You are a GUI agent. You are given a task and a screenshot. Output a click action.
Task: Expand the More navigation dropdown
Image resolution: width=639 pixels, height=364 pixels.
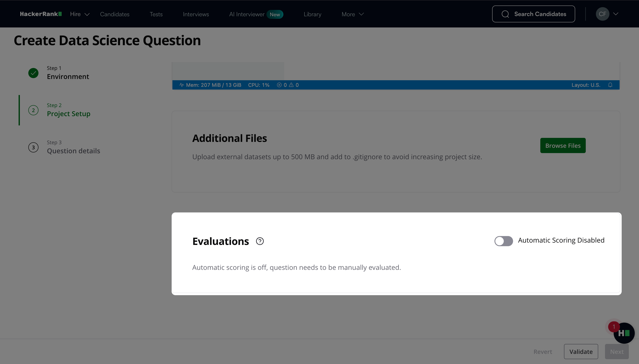[352, 14]
